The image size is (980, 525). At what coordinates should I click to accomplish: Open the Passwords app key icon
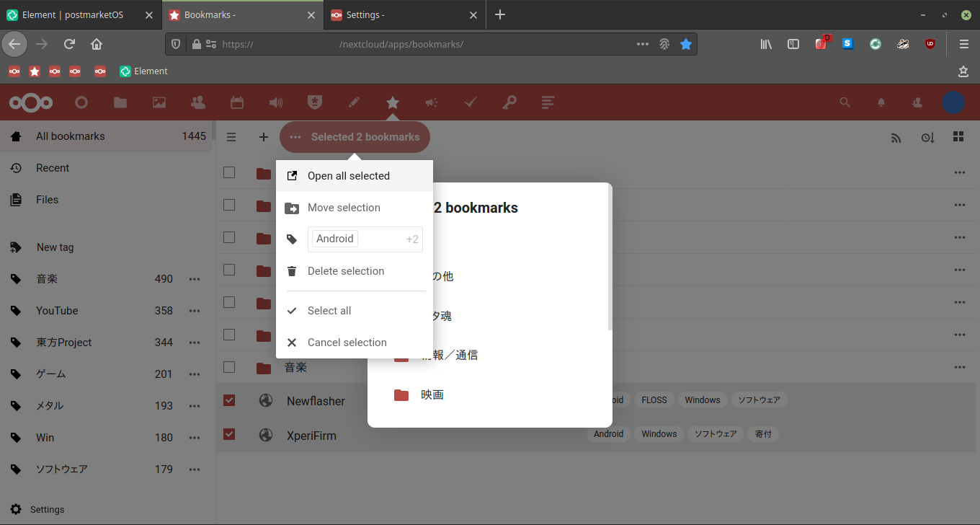(509, 102)
